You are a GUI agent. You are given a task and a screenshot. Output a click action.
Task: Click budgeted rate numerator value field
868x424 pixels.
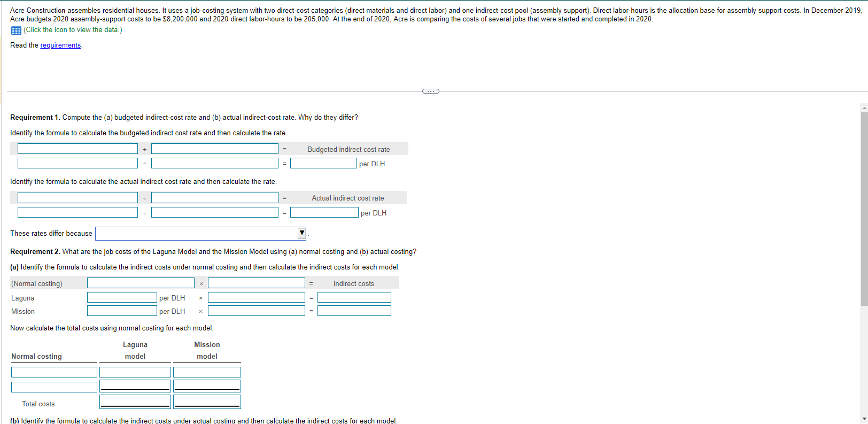point(77,163)
